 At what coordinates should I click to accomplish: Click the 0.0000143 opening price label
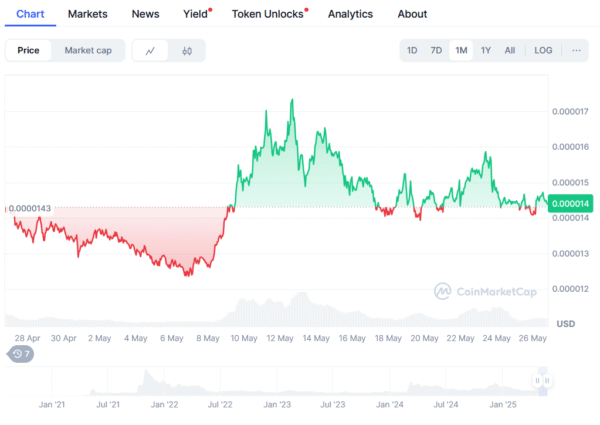point(29,208)
